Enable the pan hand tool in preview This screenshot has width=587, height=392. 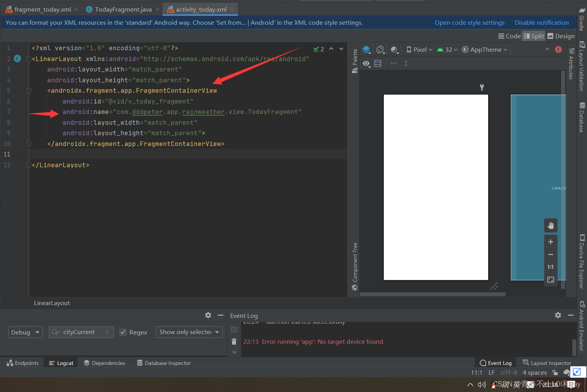(551, 226)
